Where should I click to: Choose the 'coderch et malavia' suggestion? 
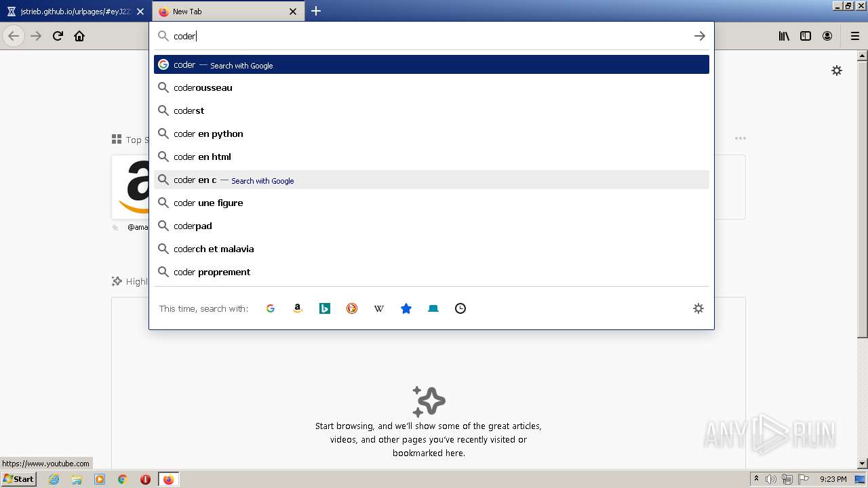point(431,249)
